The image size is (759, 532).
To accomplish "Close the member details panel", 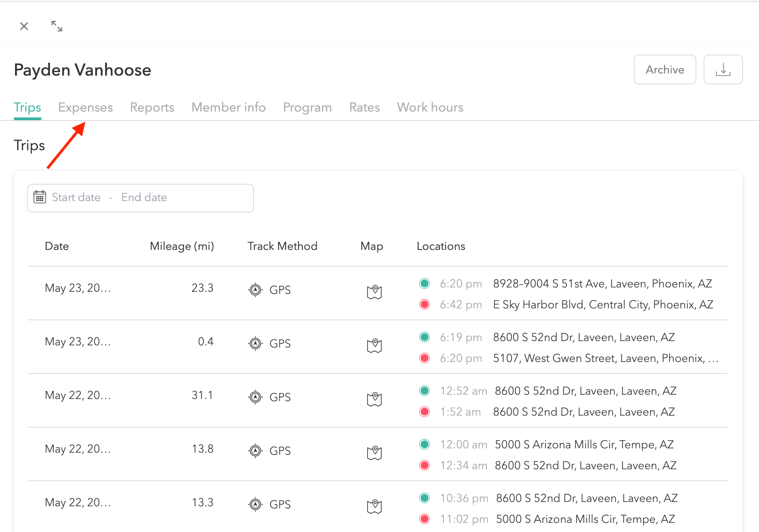I will [24, 26].
